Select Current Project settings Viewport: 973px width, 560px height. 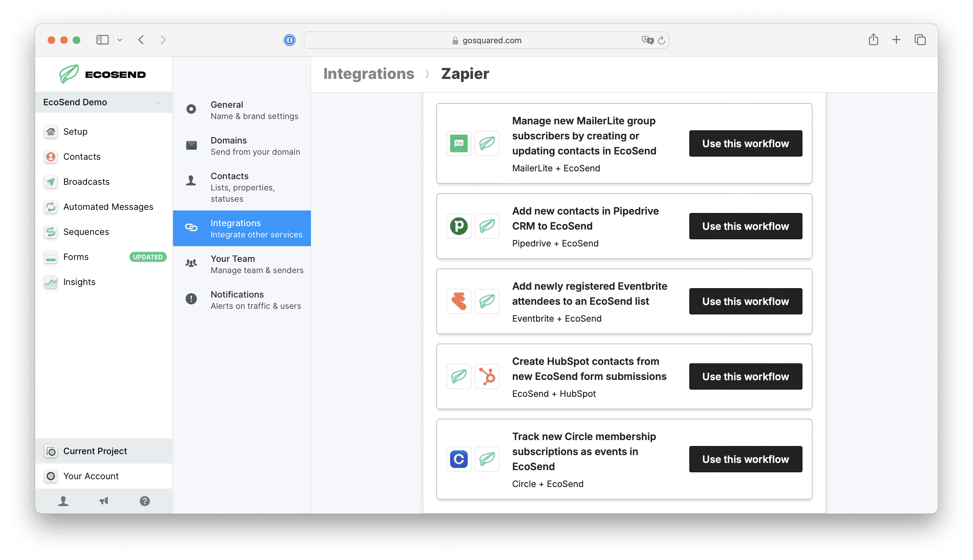tap(103, 451)
